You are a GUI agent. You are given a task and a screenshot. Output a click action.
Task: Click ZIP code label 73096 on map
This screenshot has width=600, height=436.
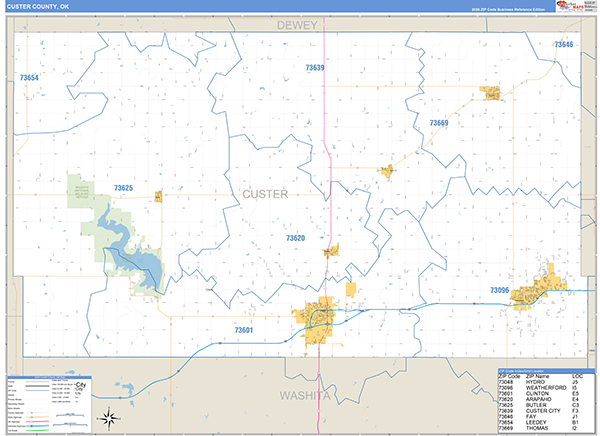click(x=500, y=290)
